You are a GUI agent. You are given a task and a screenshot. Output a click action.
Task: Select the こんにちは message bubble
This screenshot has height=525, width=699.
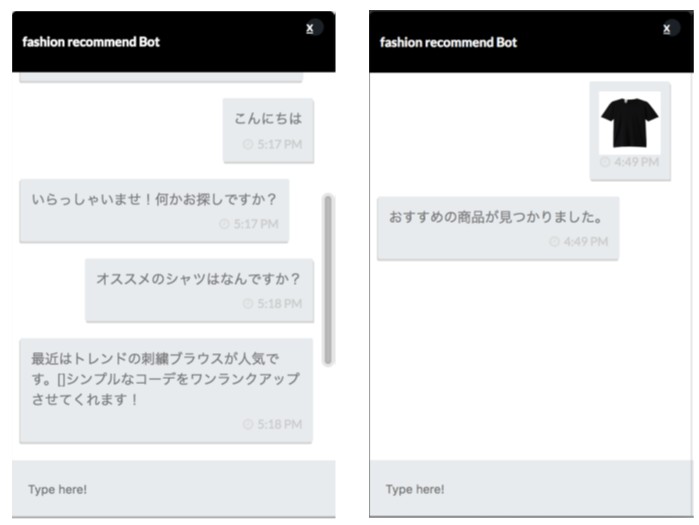click(268, 131)
